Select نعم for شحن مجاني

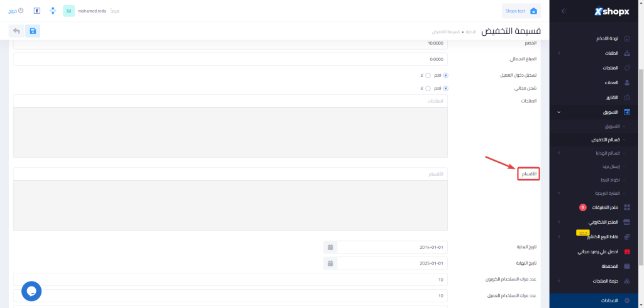pyautogui.click(x=446, y=89)
